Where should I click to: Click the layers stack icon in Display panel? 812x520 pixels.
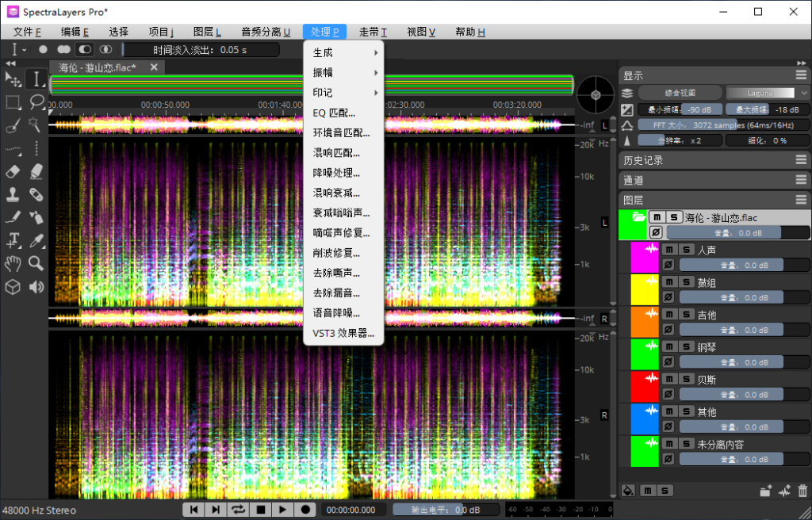tap(627, 94)
